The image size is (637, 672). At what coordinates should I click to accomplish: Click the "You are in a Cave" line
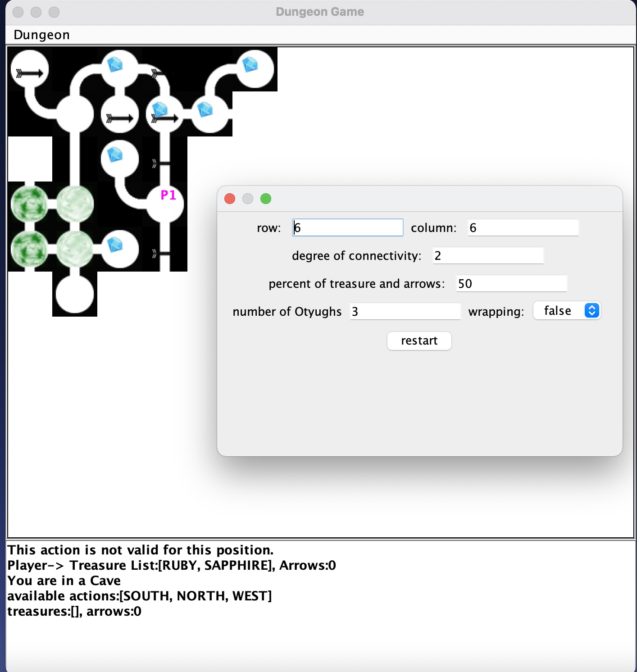coord(64,581)
